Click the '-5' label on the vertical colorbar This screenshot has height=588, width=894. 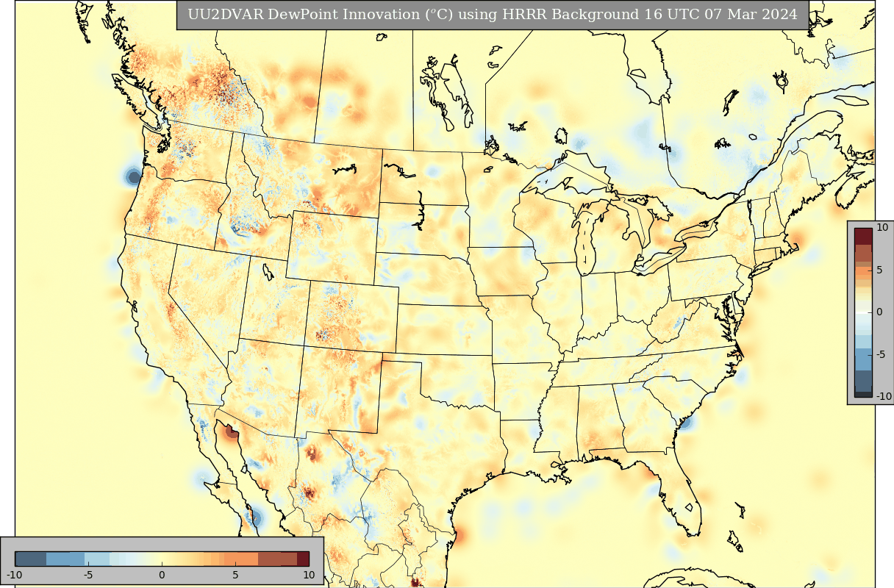pos(881,354)
